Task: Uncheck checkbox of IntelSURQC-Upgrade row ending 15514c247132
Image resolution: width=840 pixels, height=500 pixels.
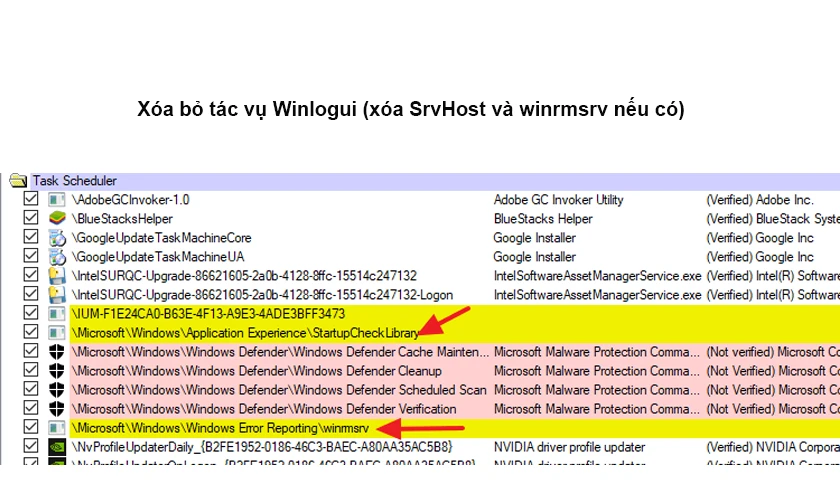Action: point(31,275)
